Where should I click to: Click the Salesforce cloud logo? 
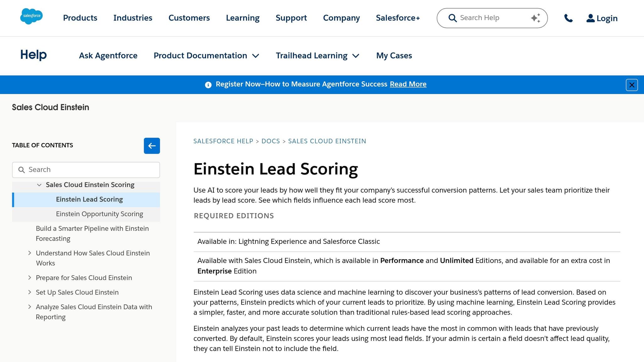point(31,16)
